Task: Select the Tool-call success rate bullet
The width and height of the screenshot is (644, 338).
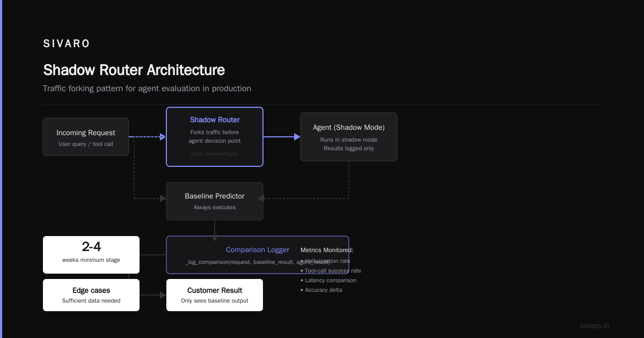Action: [x=331, y=270]
